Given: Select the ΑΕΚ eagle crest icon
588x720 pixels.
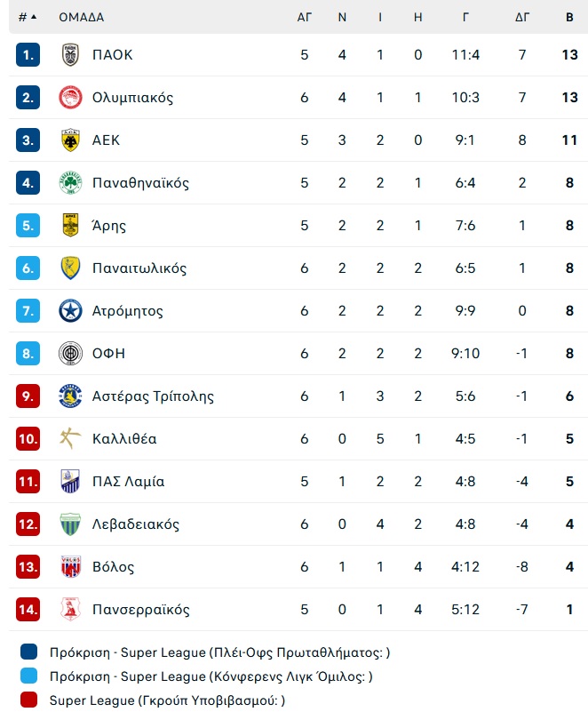Looking at the screenshot, I should [70, 140].
